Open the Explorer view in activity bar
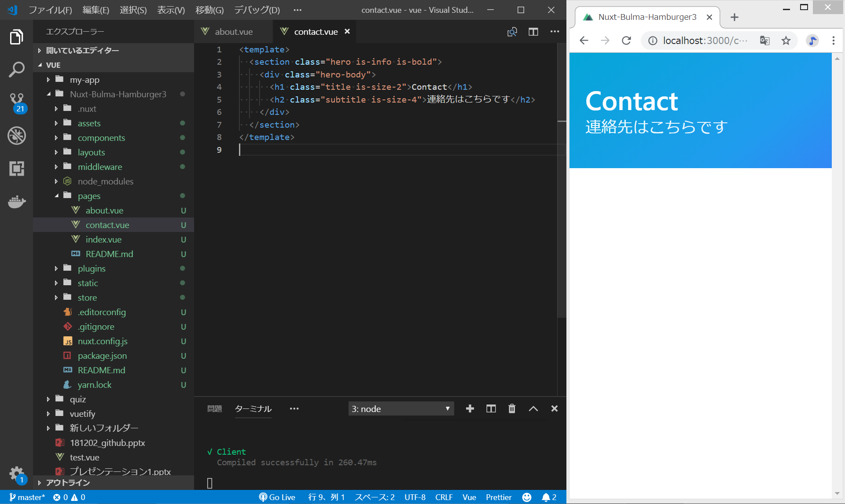This screenshot has width=845, height=504. [16, 37]
